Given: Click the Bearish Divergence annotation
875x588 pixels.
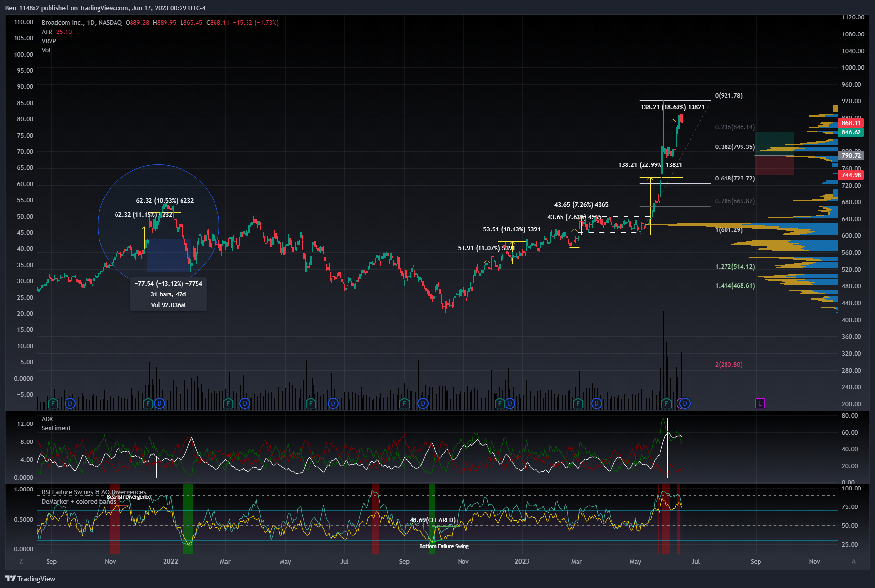Looking at the screenshot, I should point(129,497).
